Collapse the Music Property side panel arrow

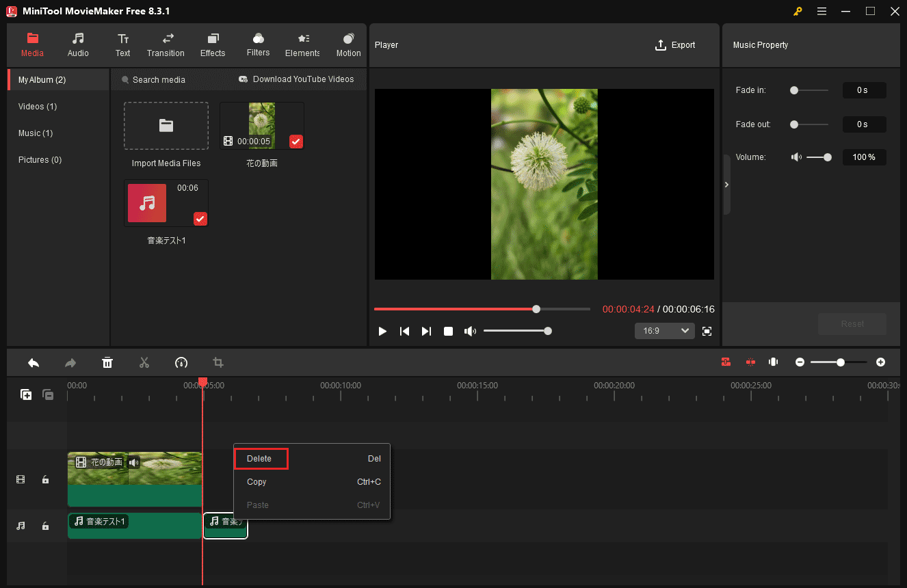726,185
